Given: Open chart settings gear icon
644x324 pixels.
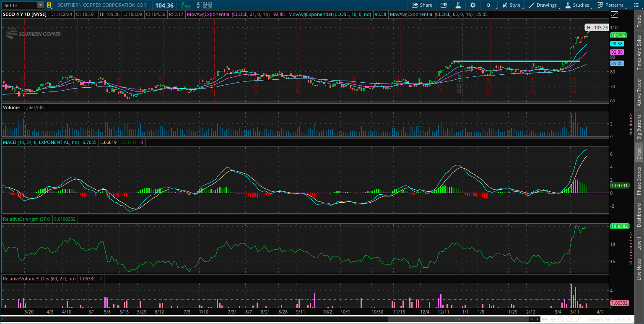Looking at the screenshot, I should point(473,5).
